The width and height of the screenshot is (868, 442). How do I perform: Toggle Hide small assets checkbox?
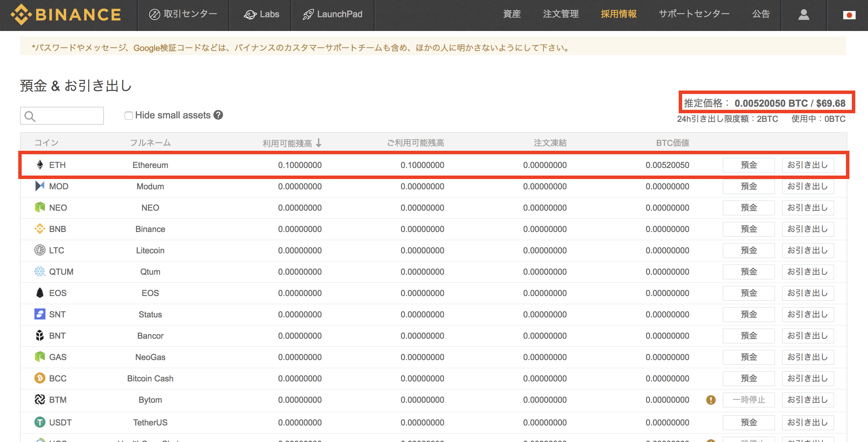(129, 116)
